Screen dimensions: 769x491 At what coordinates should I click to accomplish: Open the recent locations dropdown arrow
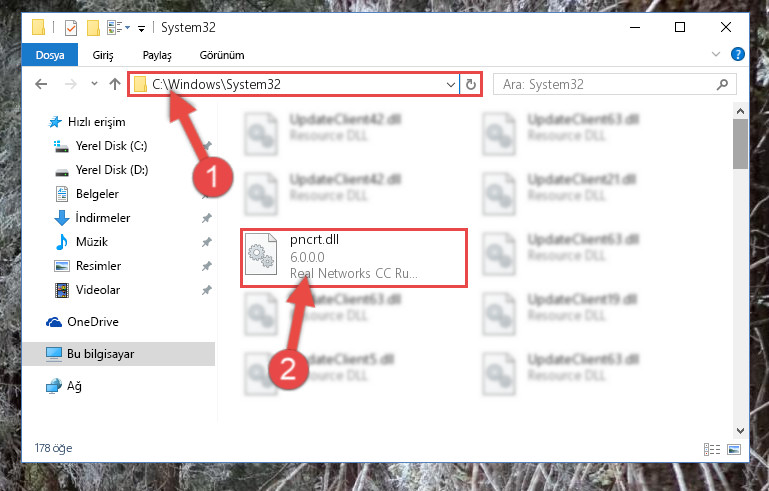pyautogui.click(x=94, y=84)
